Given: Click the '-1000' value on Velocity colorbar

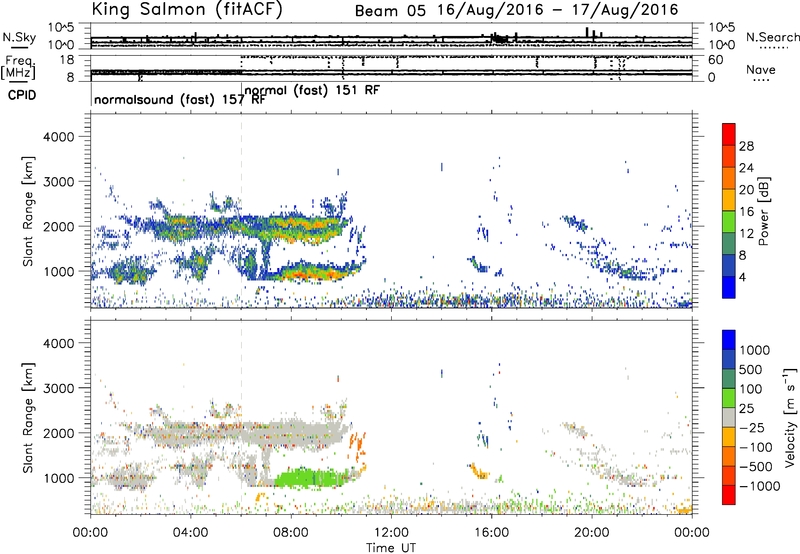Looking at the screenshot, I should tap(760, 486).
